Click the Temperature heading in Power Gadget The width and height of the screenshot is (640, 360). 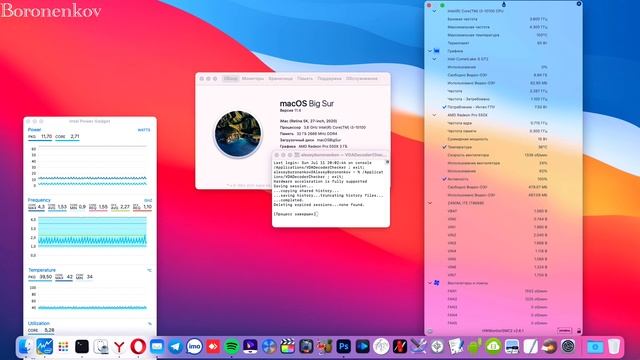coord(42,270)
